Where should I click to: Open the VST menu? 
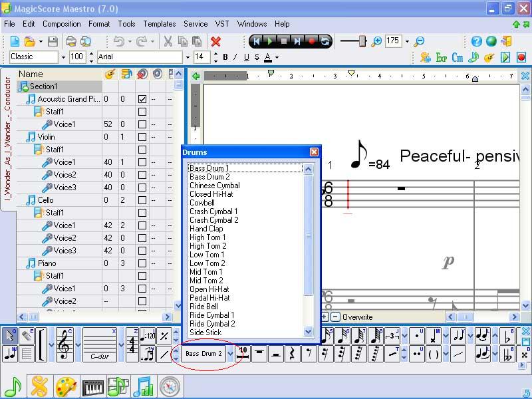(222, 24)
